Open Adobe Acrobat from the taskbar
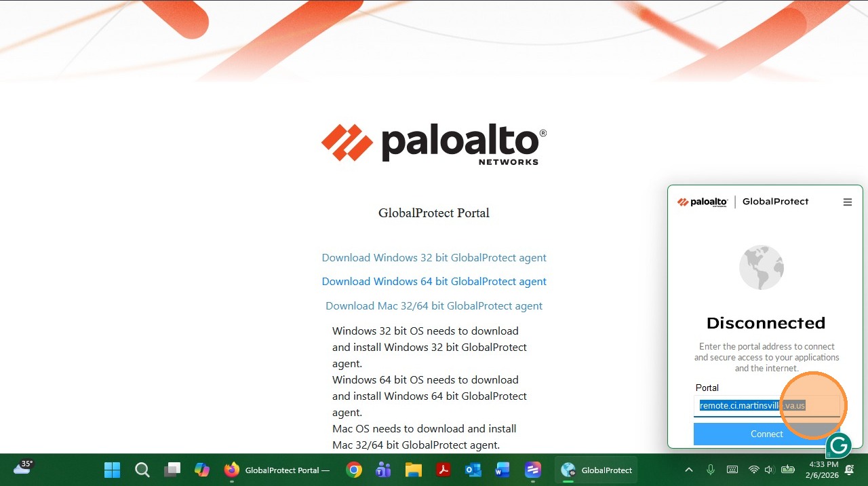868x486 pixels. tap(443, 470)
